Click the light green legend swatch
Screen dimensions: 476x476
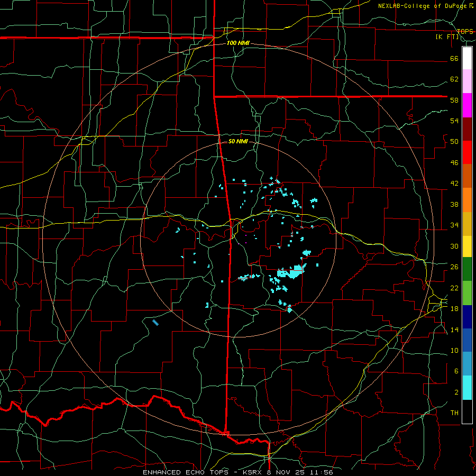[x=467, y=293]
